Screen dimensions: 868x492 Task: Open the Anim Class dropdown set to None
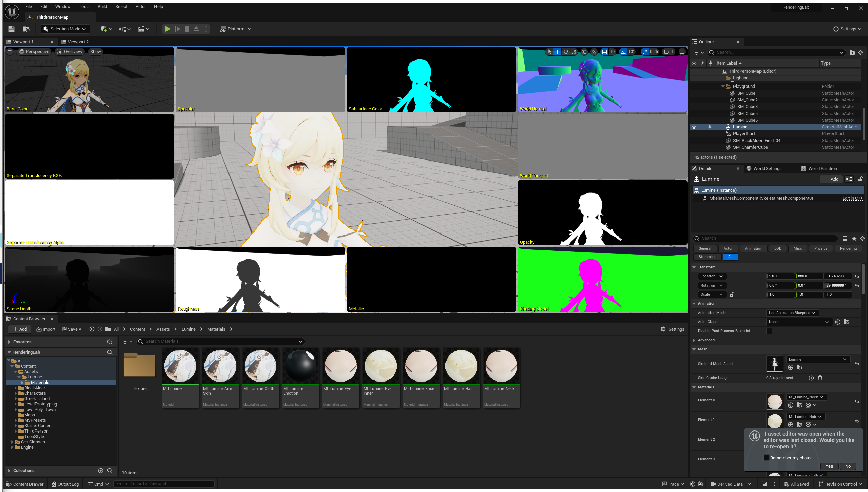799,322
